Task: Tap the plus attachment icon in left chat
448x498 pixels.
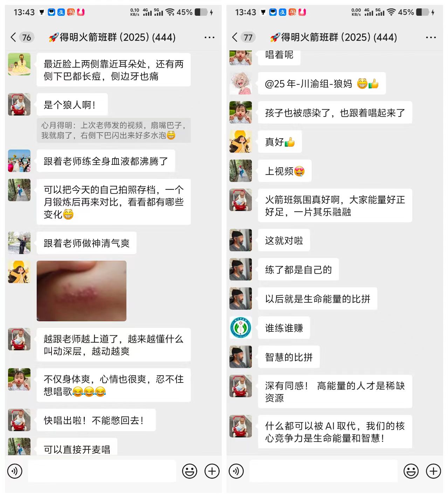Action: (212, 471)
